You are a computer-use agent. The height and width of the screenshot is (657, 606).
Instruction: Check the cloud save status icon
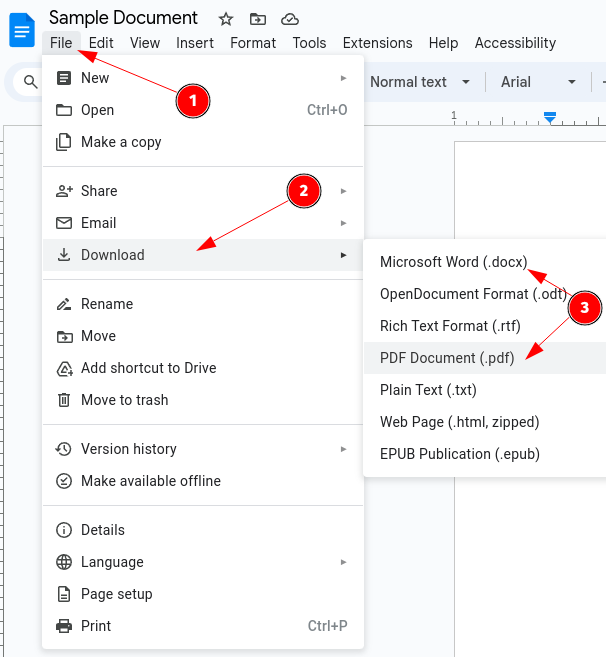pyautogui.click(x=290, y=19)
